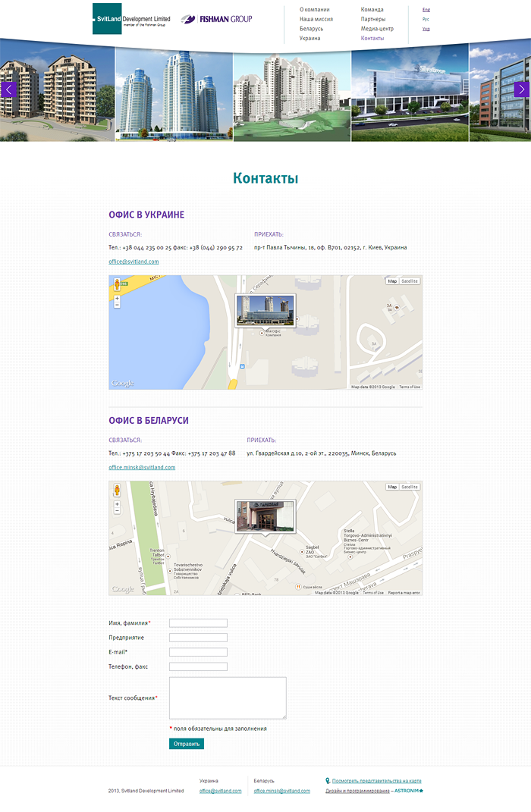Select the 'Контакты' menu item
The height and width of the screenshot is (812, 531).
[x=372, y=39]
